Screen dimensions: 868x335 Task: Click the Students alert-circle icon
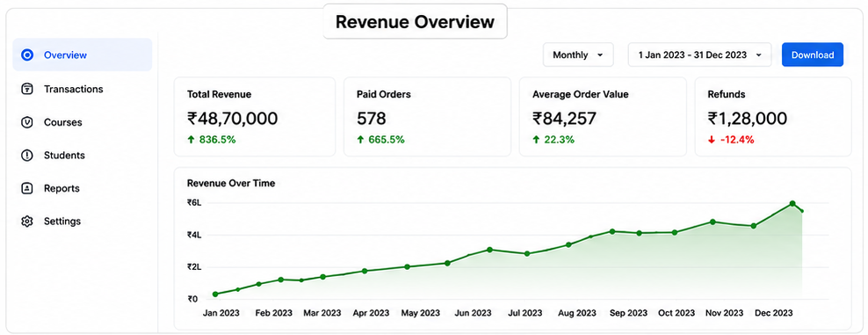coord(27,156)
